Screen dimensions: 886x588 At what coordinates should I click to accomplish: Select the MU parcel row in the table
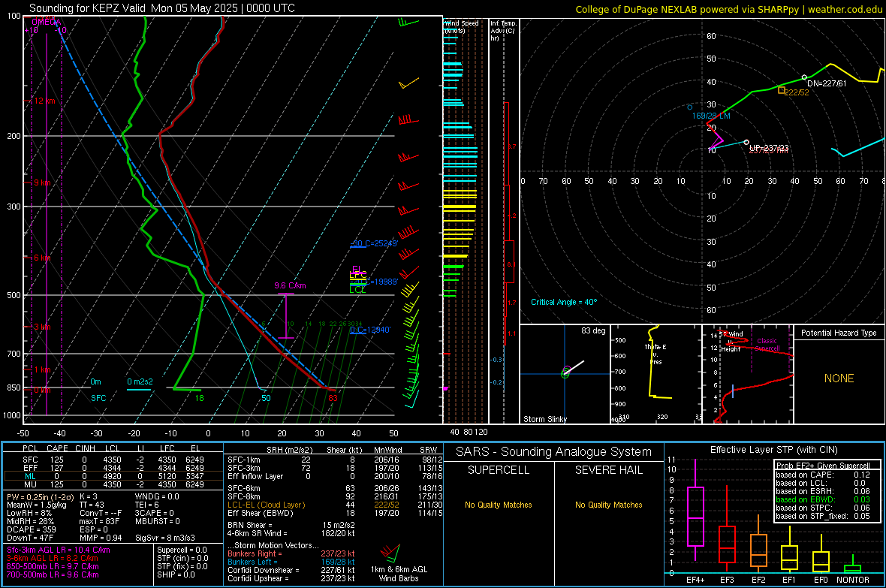tap(113, 484)
